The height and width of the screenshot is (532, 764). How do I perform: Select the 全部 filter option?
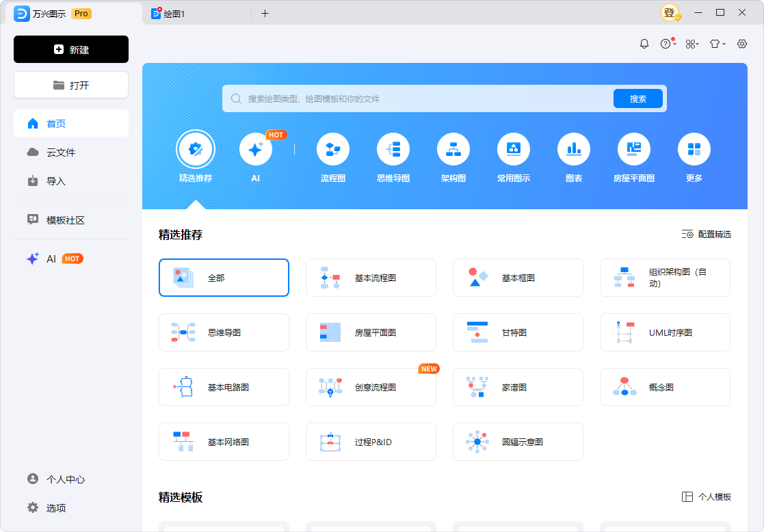(x=224, y=278)
